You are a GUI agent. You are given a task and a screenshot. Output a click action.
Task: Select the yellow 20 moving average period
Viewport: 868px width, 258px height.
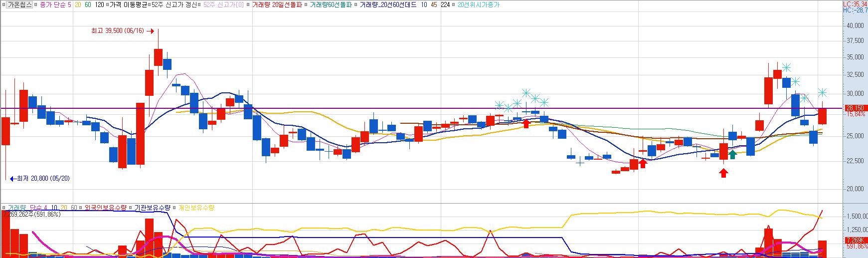point(78,4)
